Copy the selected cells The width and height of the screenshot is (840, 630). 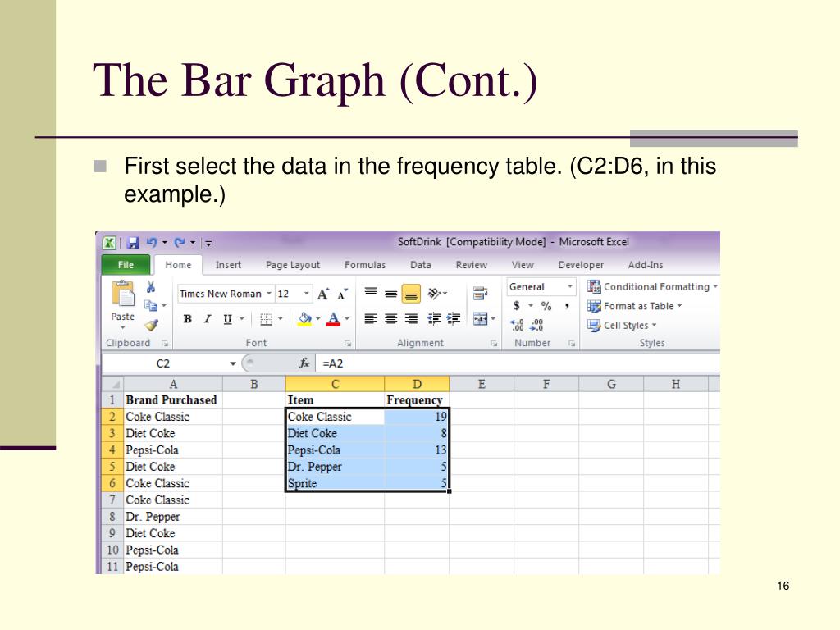tap(151, 305)
